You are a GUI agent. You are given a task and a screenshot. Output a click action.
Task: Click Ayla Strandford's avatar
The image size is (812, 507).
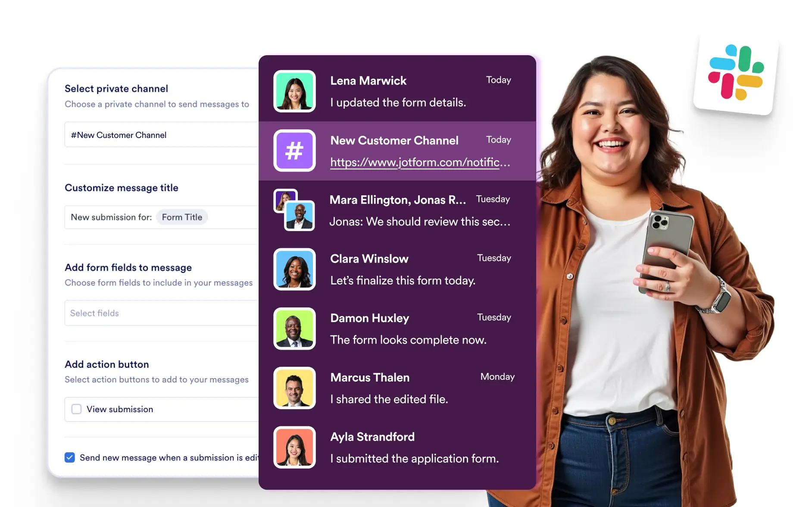294,448
